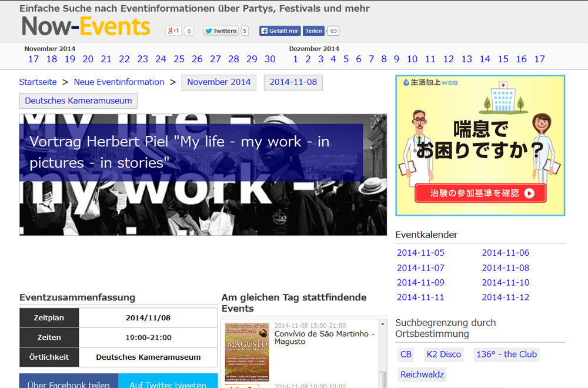Filter by location 136° - the Club
This screenshot has height=388, width=588.
(507, 354)
